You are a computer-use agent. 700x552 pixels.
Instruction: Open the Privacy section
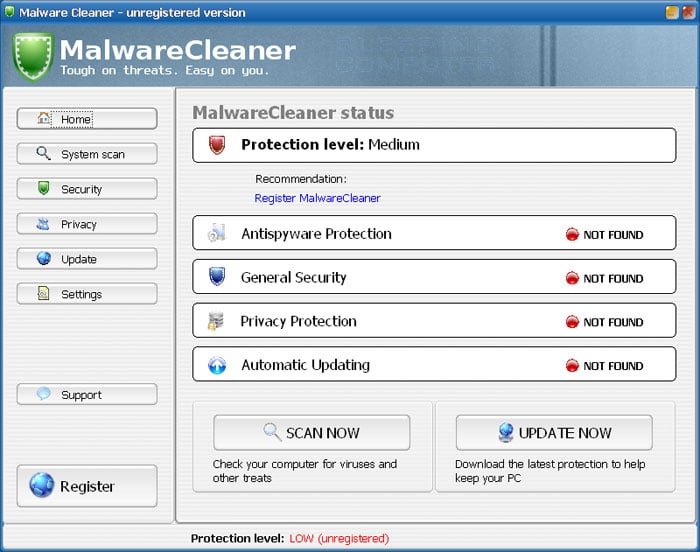[87, 224]
